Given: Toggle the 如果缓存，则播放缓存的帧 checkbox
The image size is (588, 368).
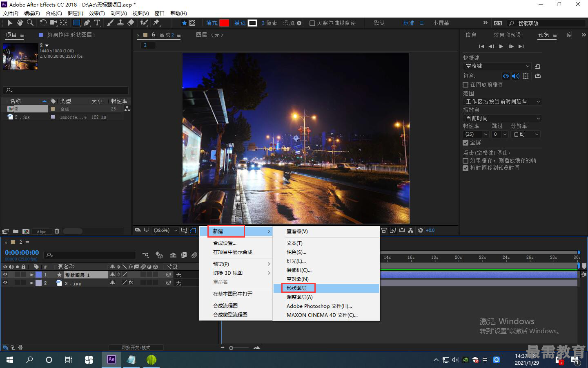Looking at the screenshot, I should [465, 161].
